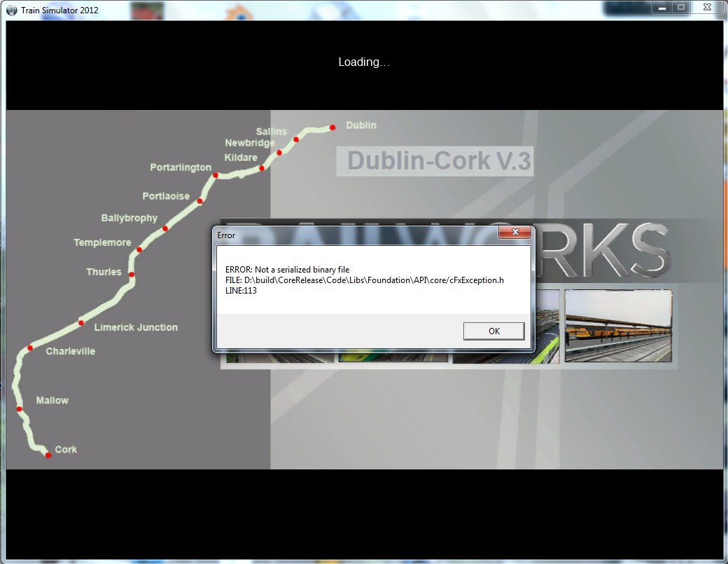Screen dimensions: 728x564
Task: Click the Loading… text
Action: [x=363, y=62]
